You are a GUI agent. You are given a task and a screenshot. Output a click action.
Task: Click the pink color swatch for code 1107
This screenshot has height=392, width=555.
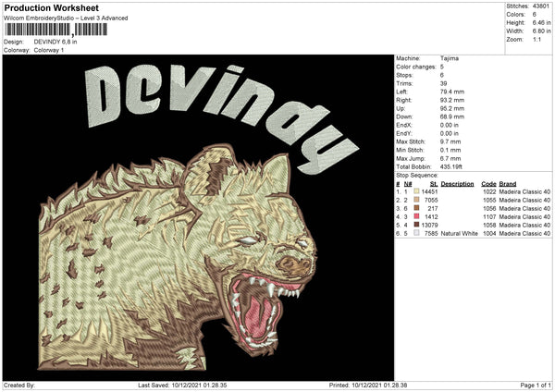click(x=416, y=216)
